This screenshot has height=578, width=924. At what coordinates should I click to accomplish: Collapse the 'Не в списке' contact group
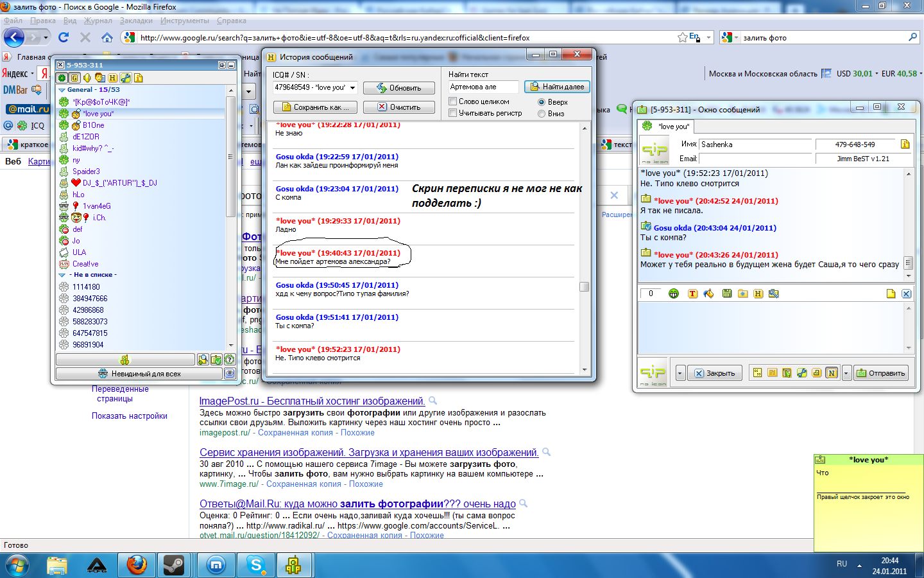62,275
